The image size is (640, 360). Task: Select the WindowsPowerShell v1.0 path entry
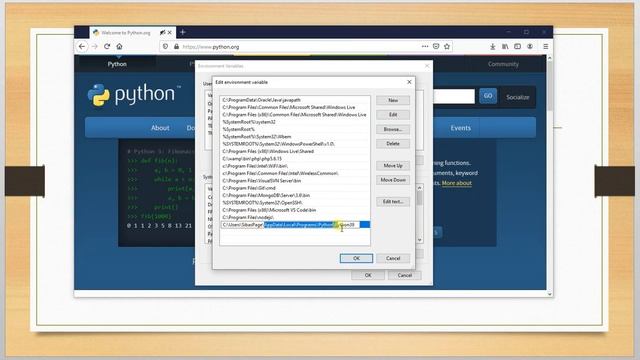[295, 144]
